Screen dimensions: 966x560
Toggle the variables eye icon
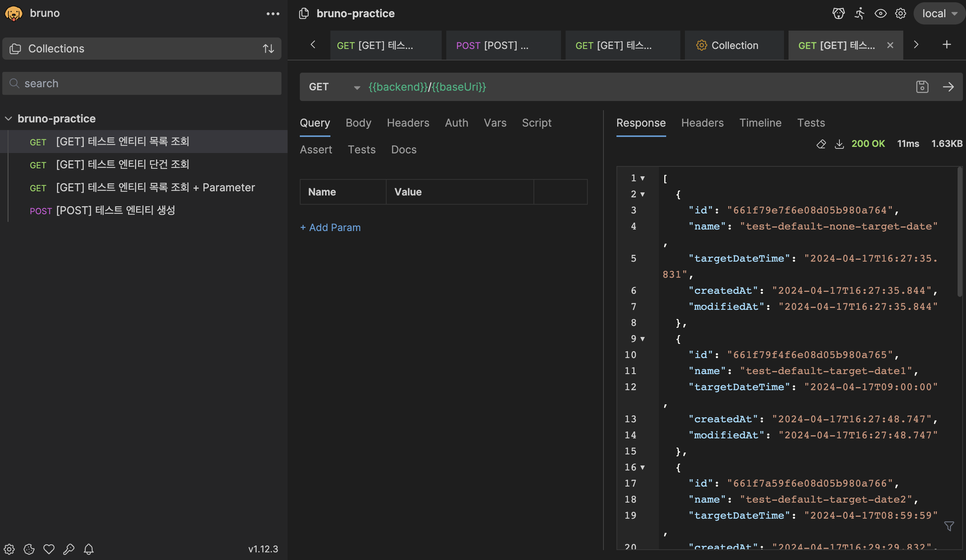[x=880, y=13]
